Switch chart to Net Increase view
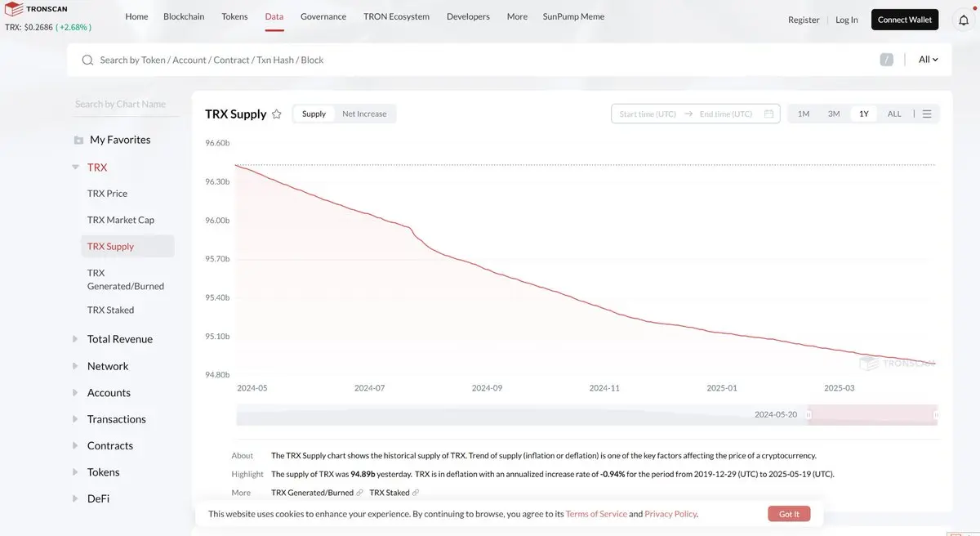The width and height of the screenshot is (980, 536). (x=364, y=114)
